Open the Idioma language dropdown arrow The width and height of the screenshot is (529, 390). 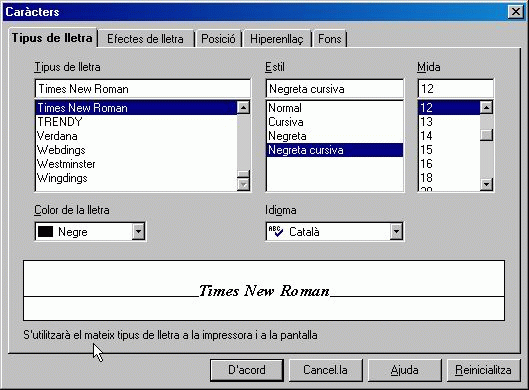pos(396,232)
